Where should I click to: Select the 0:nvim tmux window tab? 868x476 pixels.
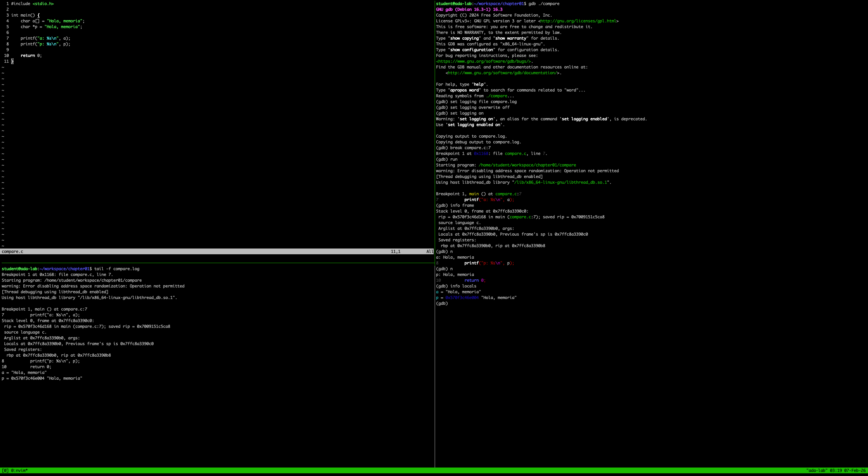[19, 471]
